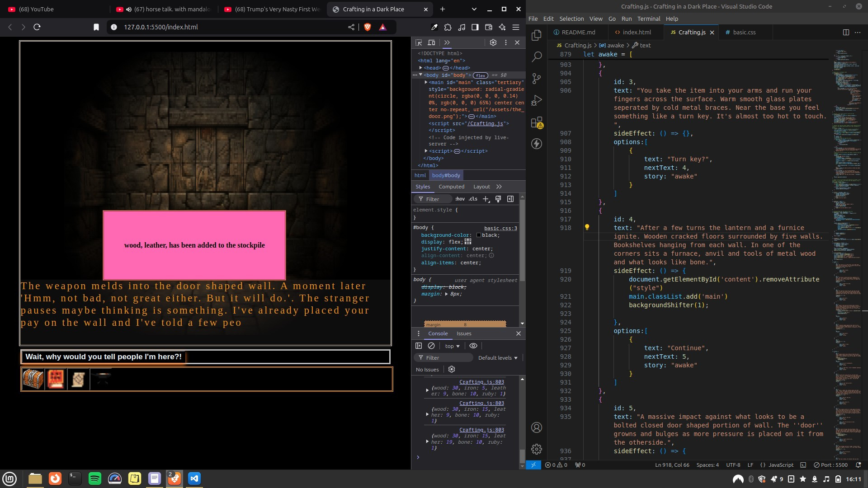Image resolution: width=868 pixels, height=488 pixels.
Task: Reload the browser page
Action: (x=37, y=27)
